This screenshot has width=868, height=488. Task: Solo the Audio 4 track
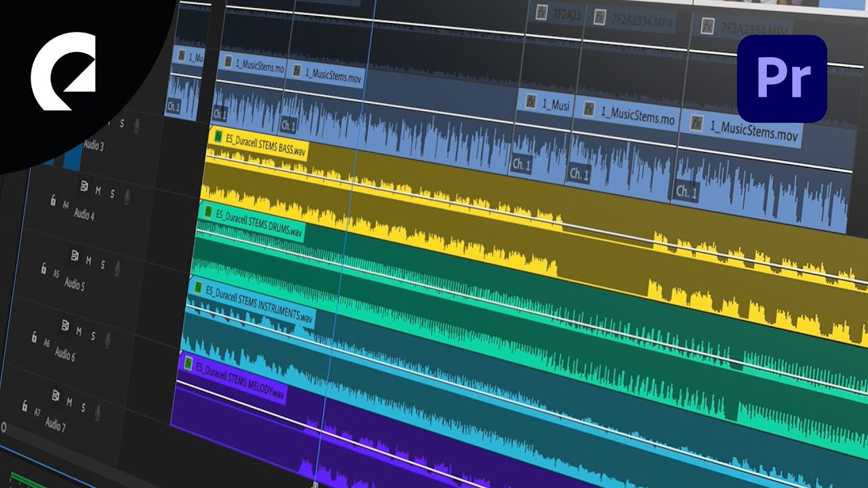pyautogui.click(x=113, y=194)
